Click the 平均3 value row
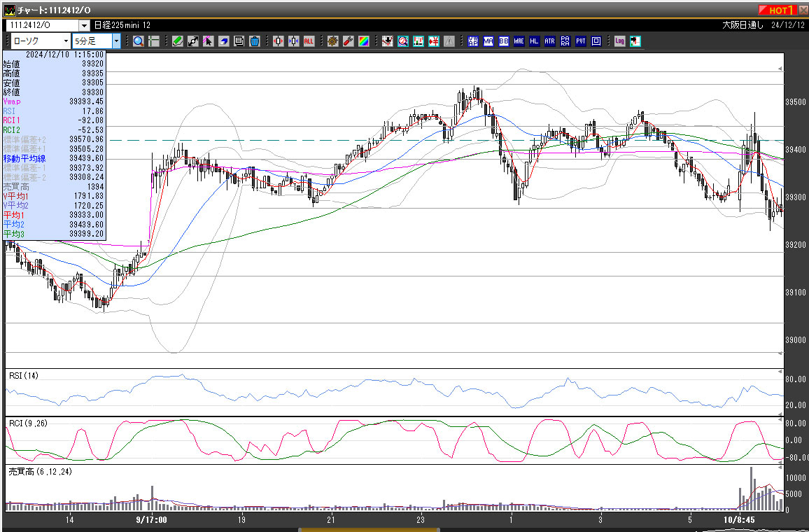Image resolution: width=809 pixels, height=532 pixels. (54, 234)
